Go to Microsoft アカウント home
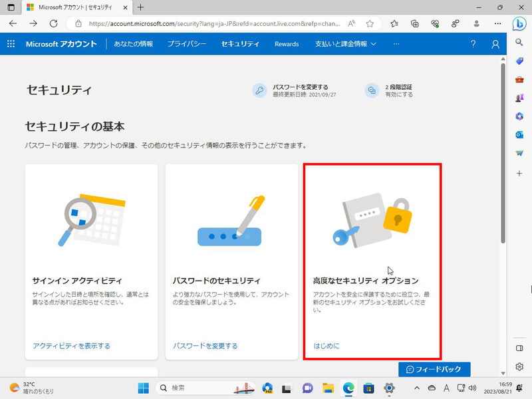The width and height of the screenshot is (532, 399). point(61,44)
